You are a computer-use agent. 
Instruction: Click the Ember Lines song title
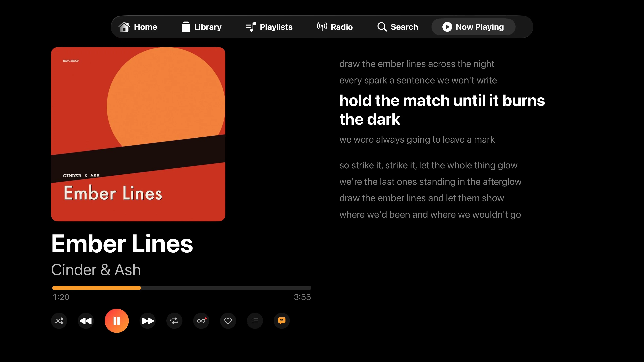[122, 244]
